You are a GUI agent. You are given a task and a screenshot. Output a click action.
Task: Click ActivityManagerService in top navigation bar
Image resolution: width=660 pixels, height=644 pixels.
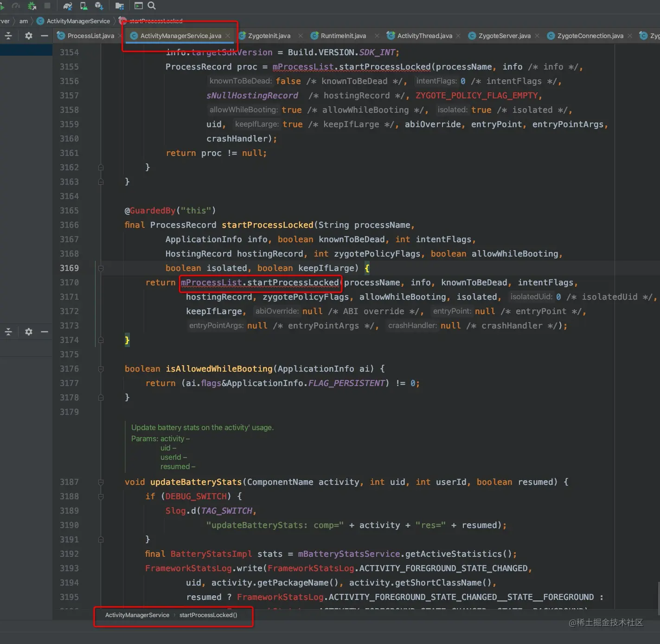pyautogui.click(x=73, y=21)
